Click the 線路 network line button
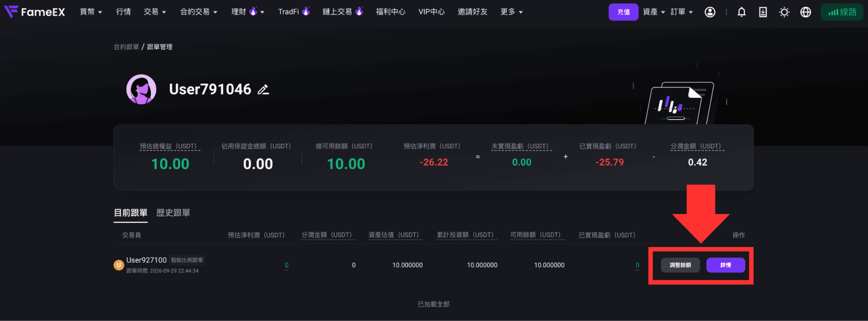868x321 pixels. tap(842, 12)
